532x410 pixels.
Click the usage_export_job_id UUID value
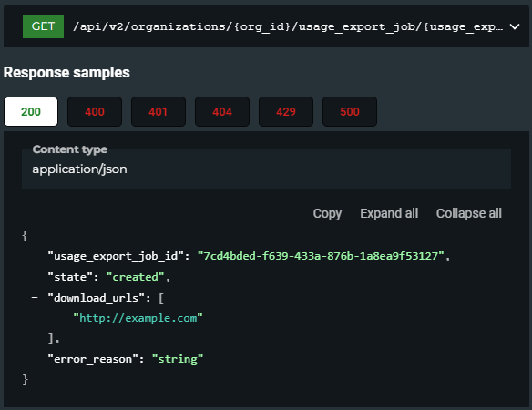point(321,256)
